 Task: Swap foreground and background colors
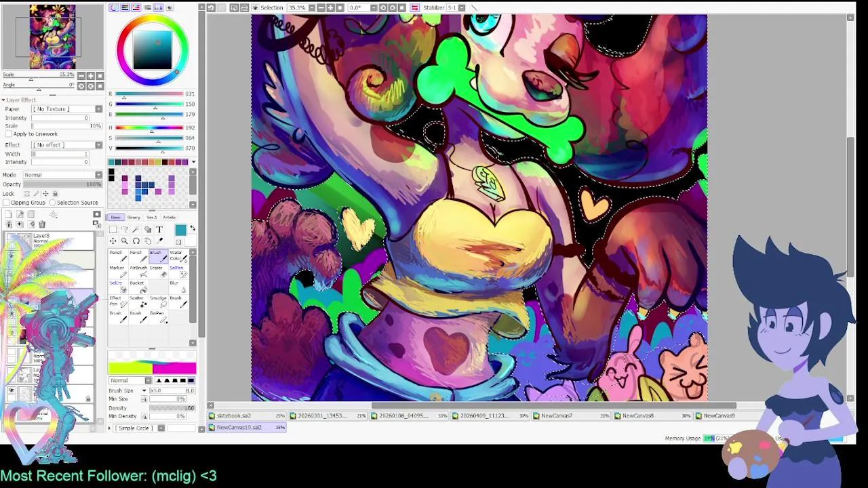[193, 228]
